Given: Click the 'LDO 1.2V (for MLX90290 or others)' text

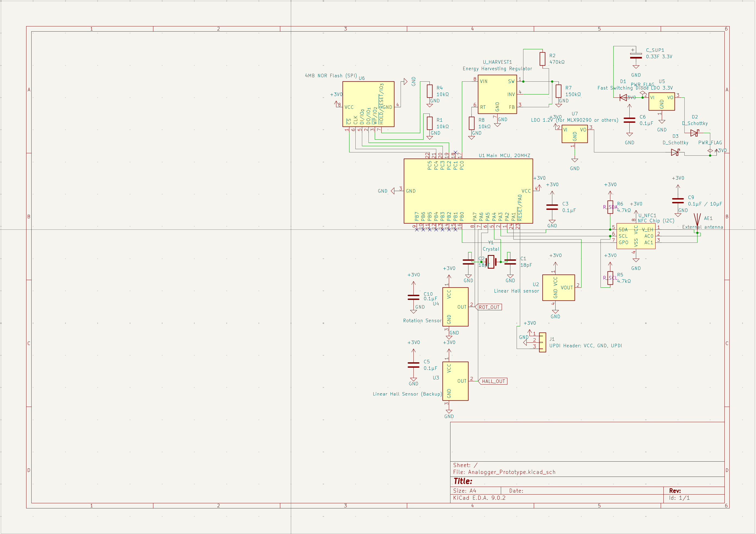Looking at the screenshot, I should [575, 120].
